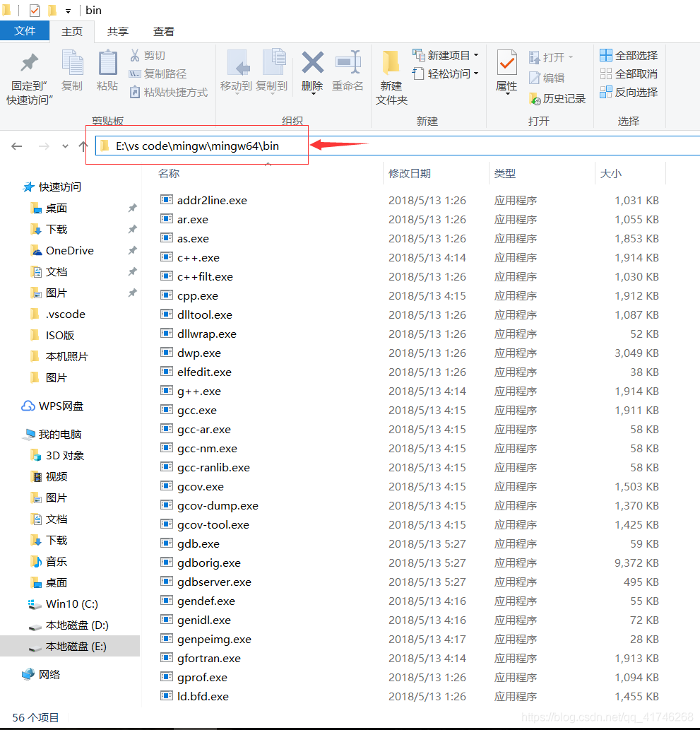Click the Cut scissors icon

pyautogui.click(x=134, y=55)
